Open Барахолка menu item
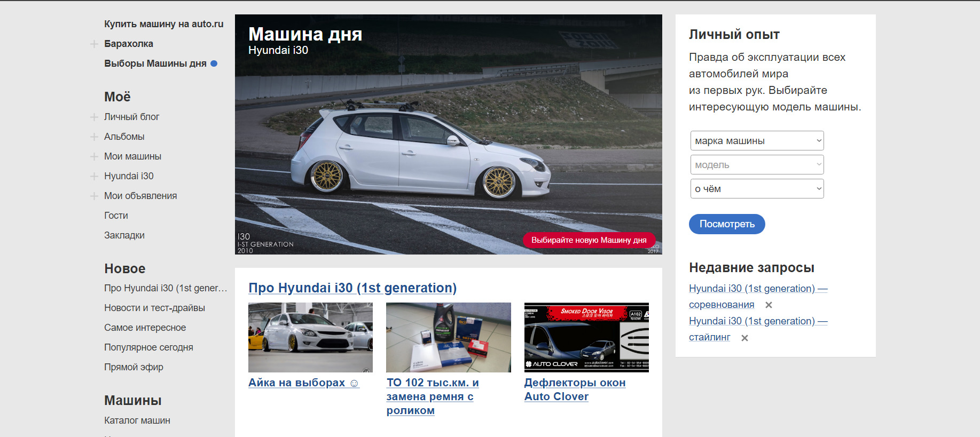 (129, 44)
